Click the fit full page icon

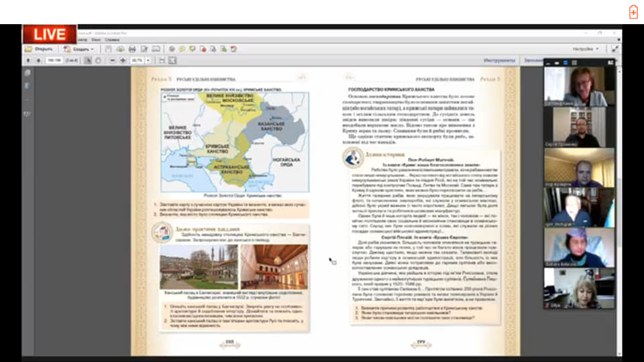172,60
